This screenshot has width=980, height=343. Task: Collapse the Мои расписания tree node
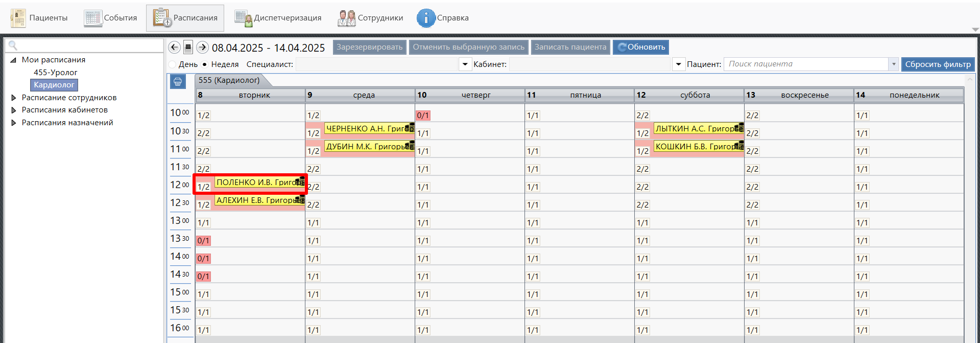click(13, 60)
